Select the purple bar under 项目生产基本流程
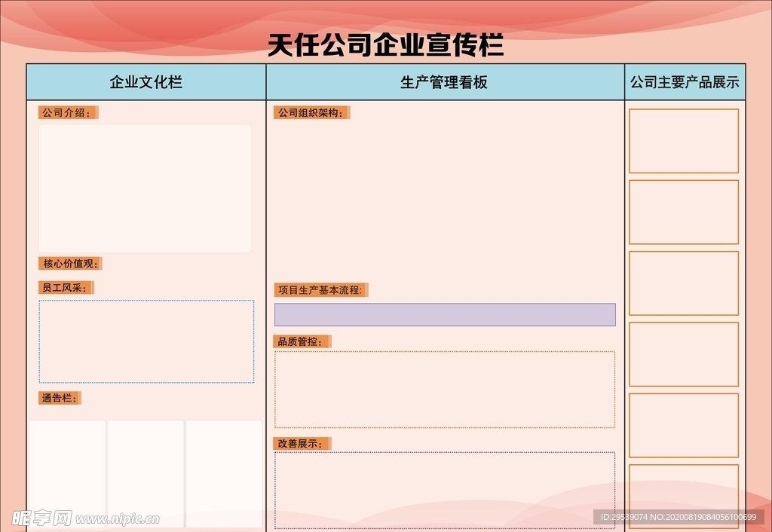 tap(445, 314)
